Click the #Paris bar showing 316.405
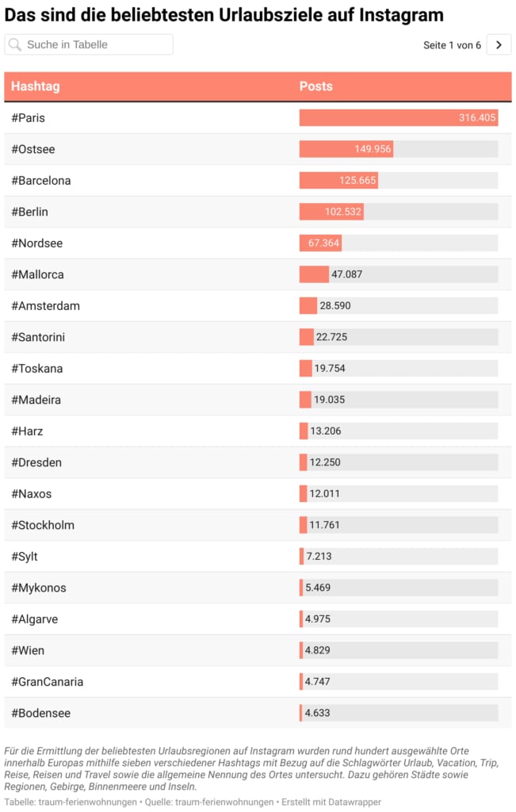The height and width of the screenshot is (812, 516). tap(398, 118)
